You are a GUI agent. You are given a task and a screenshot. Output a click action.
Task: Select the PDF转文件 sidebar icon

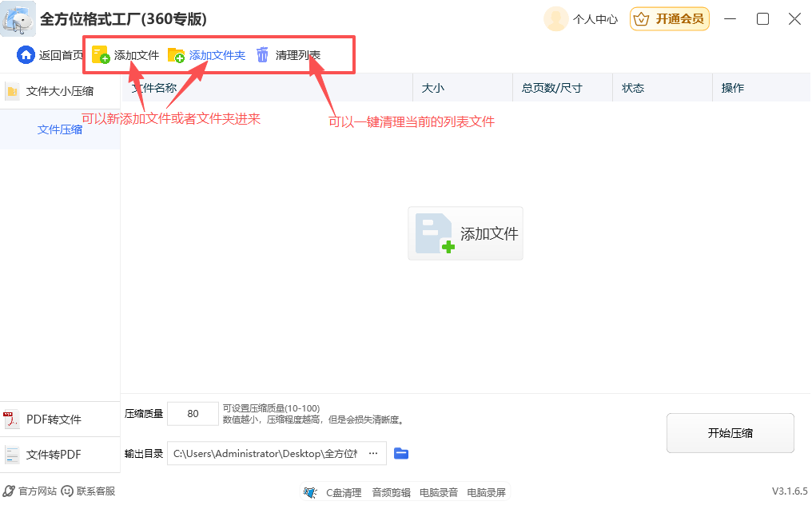pyautogui.click(x=14, y=419)
